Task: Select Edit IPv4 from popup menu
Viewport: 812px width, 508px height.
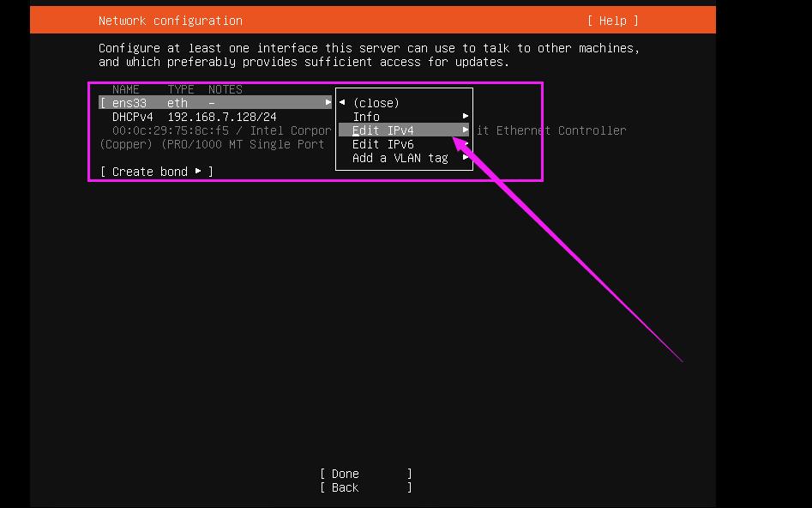Action: tap(383, 130)
